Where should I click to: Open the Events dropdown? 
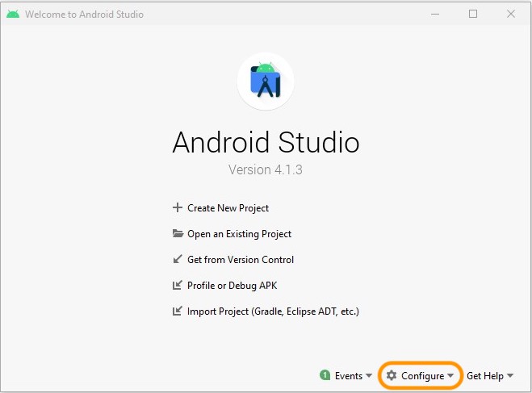[x=354, y=376]
